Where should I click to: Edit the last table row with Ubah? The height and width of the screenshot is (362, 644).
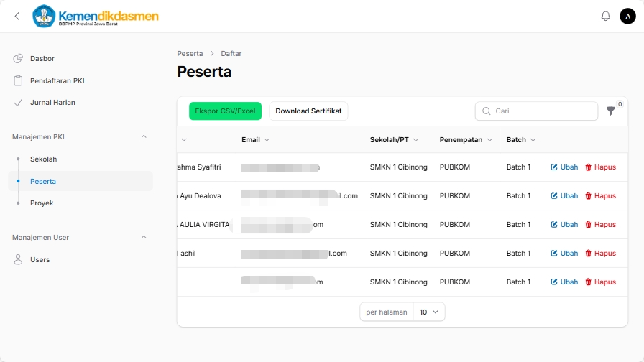click(564, 282)
